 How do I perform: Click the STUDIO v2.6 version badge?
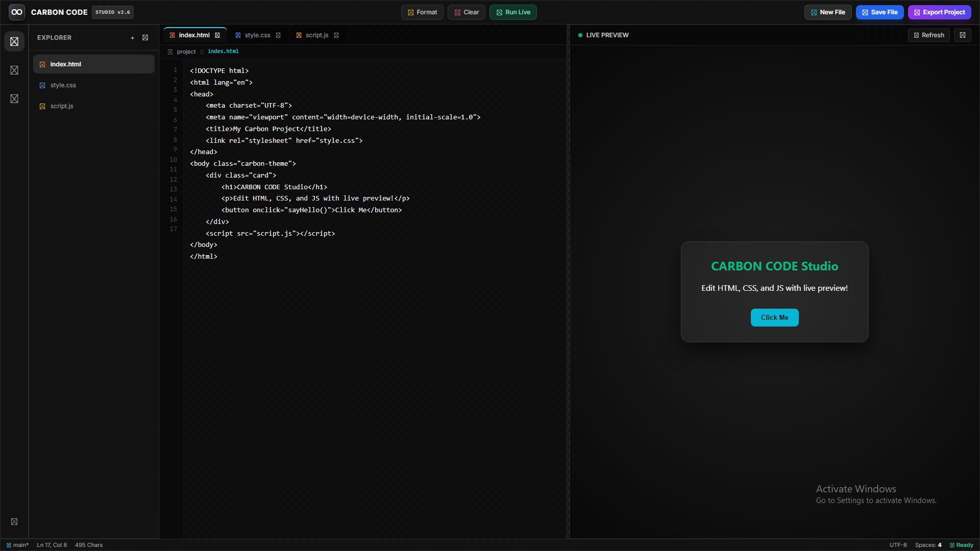113,12
